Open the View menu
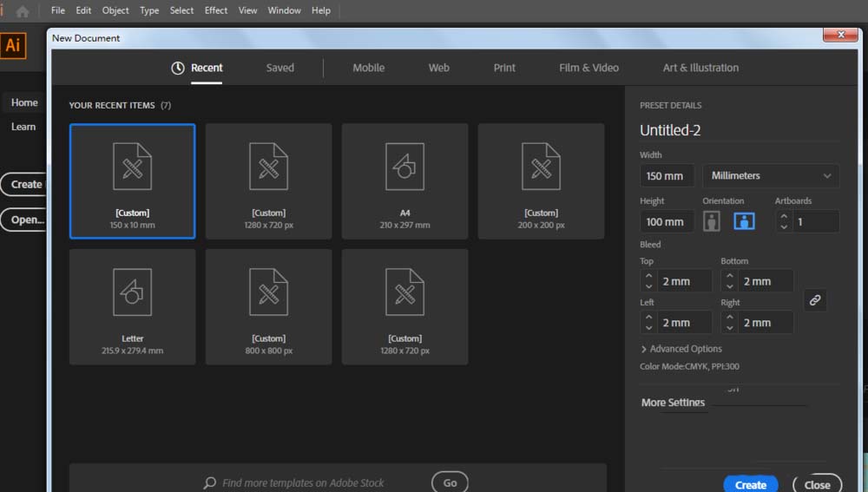The image size is (868, 492). pos(247,10)
